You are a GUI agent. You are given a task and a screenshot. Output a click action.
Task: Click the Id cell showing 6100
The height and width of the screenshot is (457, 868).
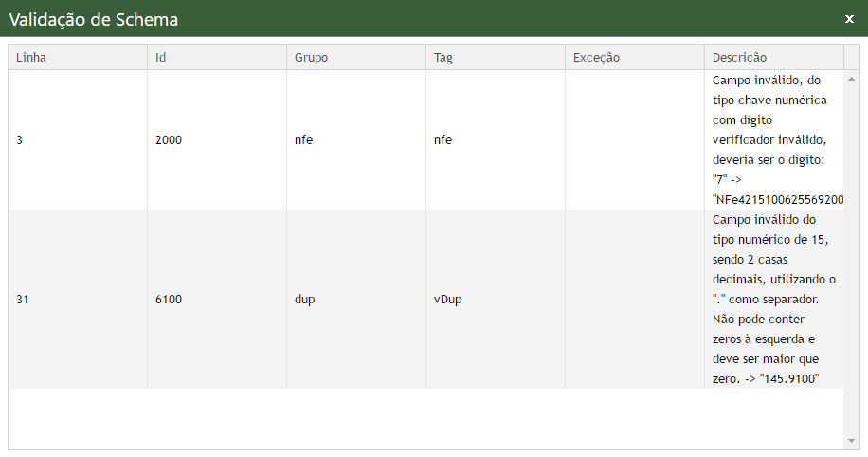coord(169,300)
